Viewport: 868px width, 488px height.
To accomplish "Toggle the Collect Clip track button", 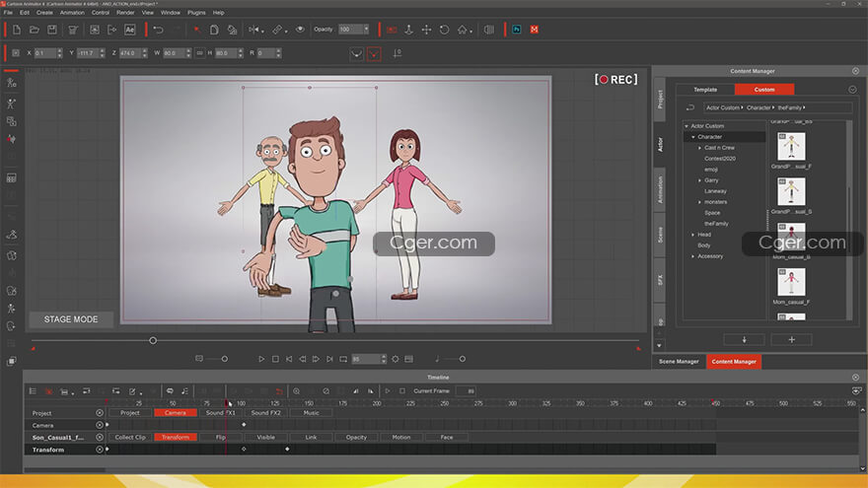I will pos(130,437).
